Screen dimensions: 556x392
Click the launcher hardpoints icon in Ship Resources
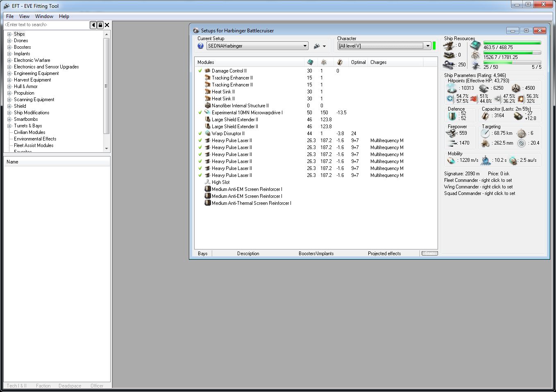pos(449,55)
